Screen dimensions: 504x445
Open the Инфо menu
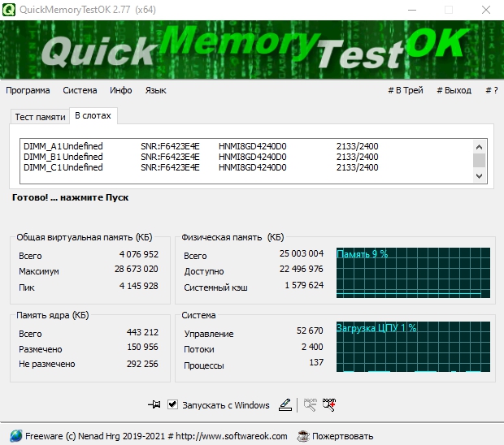121,90
